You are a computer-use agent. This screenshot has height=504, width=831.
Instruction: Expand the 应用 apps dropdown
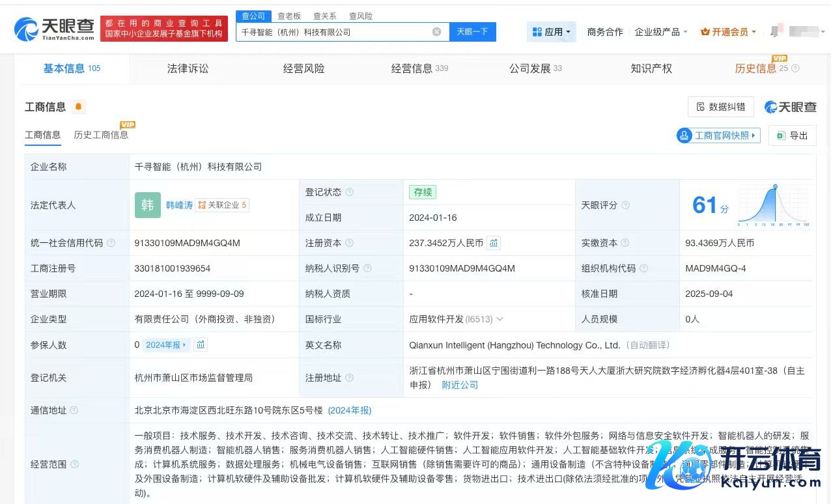[x=551, y=32]
